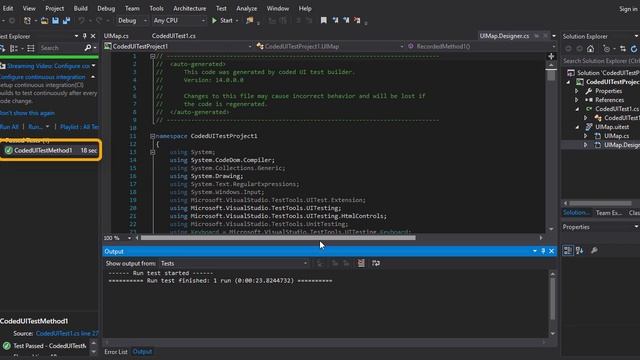Select the UIMap.Designer.cs tab
Screen dimensions: 640x360
point(504,36)
